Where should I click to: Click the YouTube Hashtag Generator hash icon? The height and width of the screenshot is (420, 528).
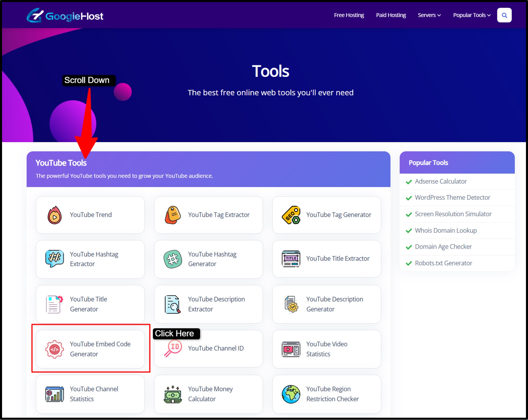173,259
